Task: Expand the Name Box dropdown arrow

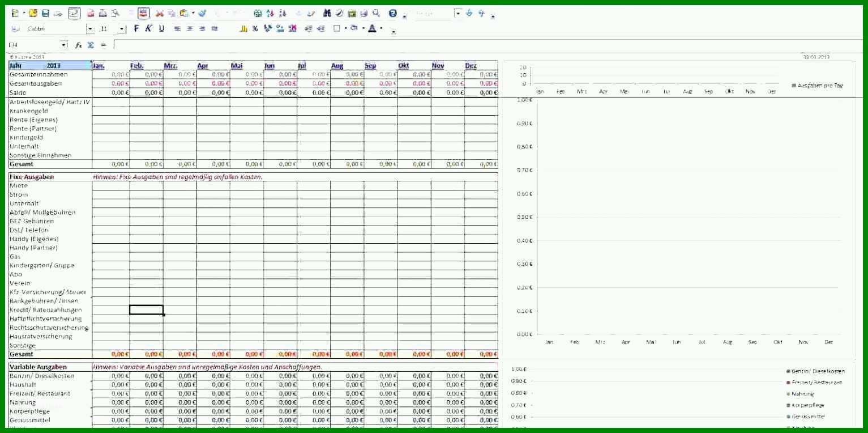Action: 63,45
